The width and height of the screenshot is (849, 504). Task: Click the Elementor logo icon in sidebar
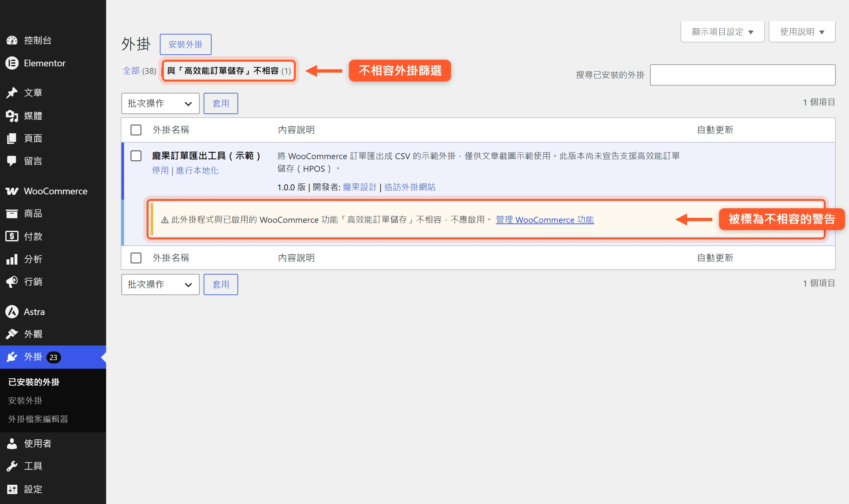tap(12, 63)
